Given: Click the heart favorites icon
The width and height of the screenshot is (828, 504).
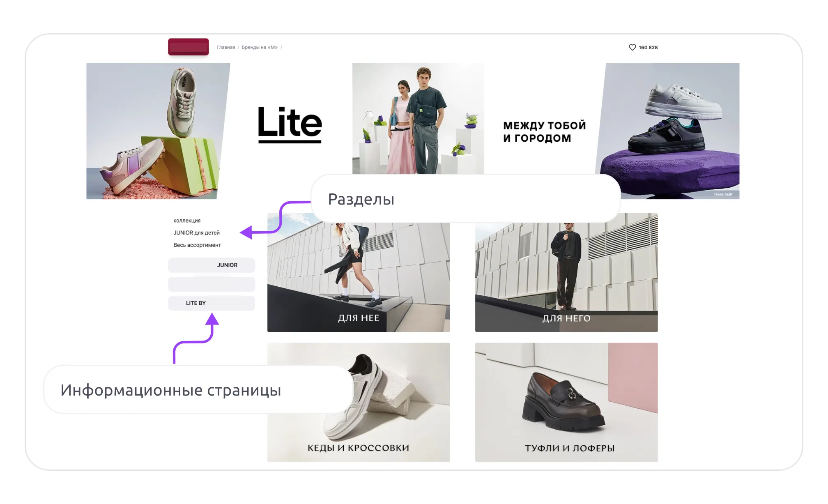Looking at the screenshot, I should click(x=632, y=47).
